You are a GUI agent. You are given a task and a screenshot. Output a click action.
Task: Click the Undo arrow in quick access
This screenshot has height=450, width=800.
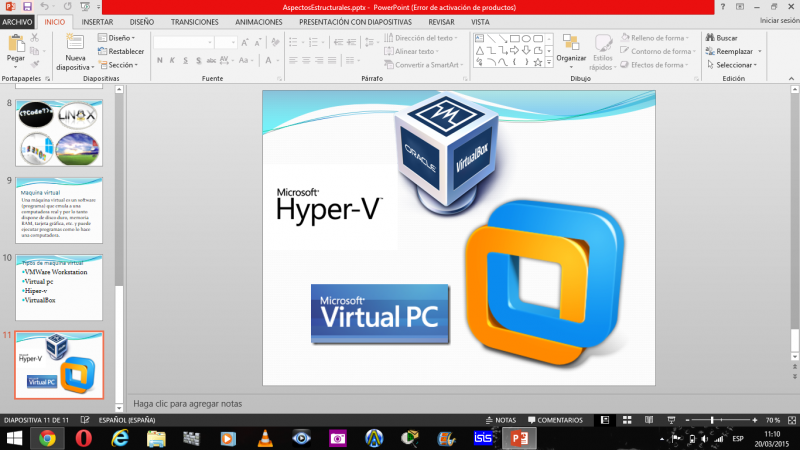[x=44, y=7]
